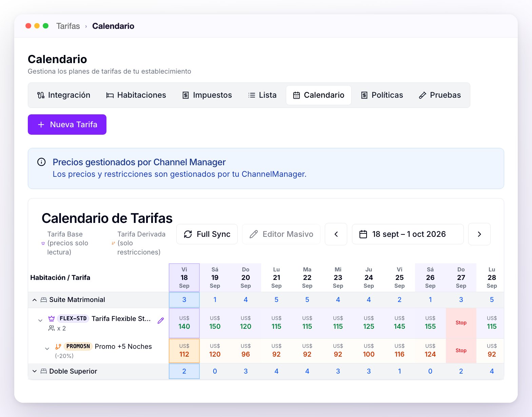Run a Full Sync

(x=207, y=234)
